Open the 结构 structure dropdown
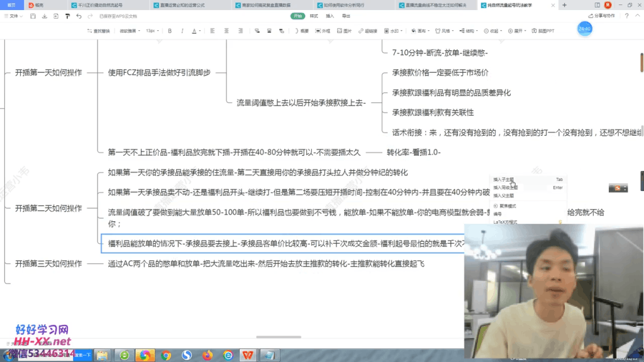Image resolution: width=644 pixels, height=362 pixels. [469, 31]
